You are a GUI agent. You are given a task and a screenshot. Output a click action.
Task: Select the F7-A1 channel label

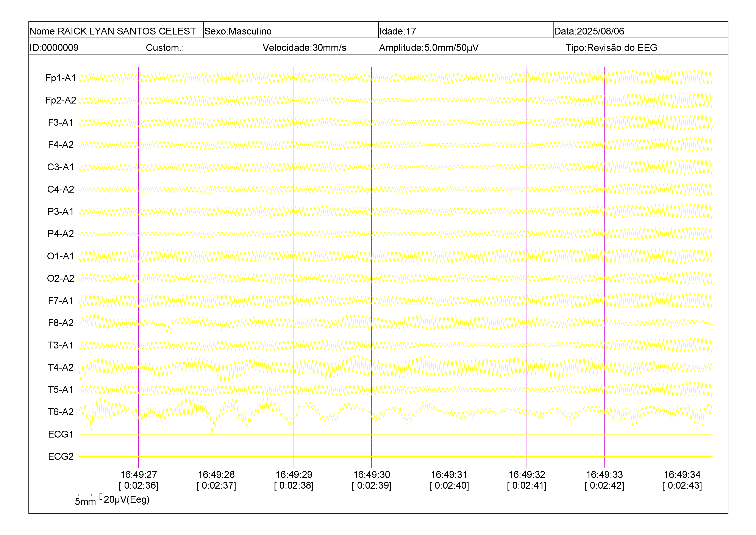(61, 300)
